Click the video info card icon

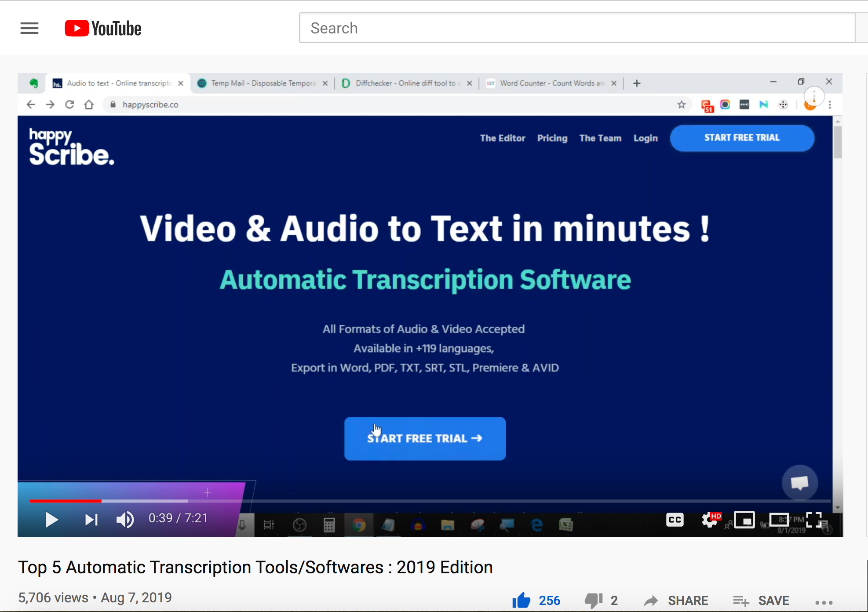[814, 96]
